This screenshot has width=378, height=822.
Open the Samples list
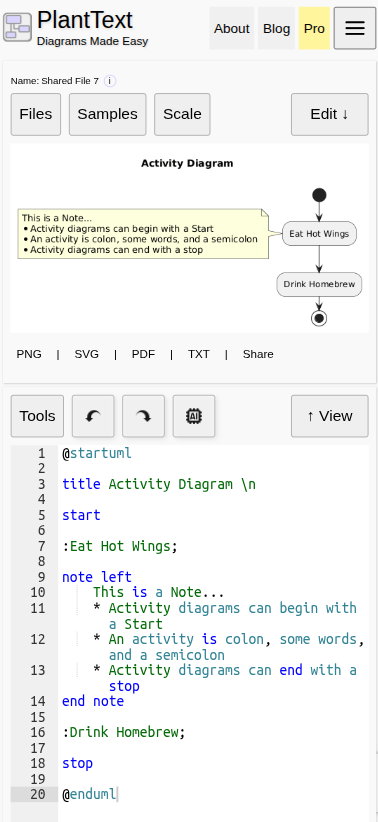click(107, 114)
